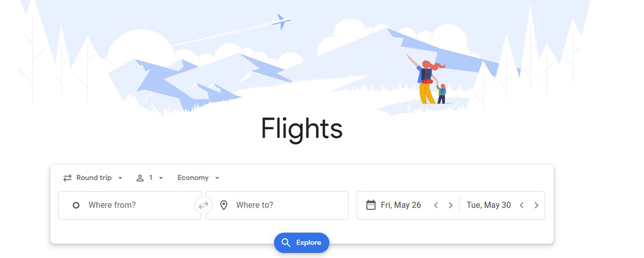
Task: Move return date later than Tue, May 30
Action: pyautogui.click(x=536, y=205)
